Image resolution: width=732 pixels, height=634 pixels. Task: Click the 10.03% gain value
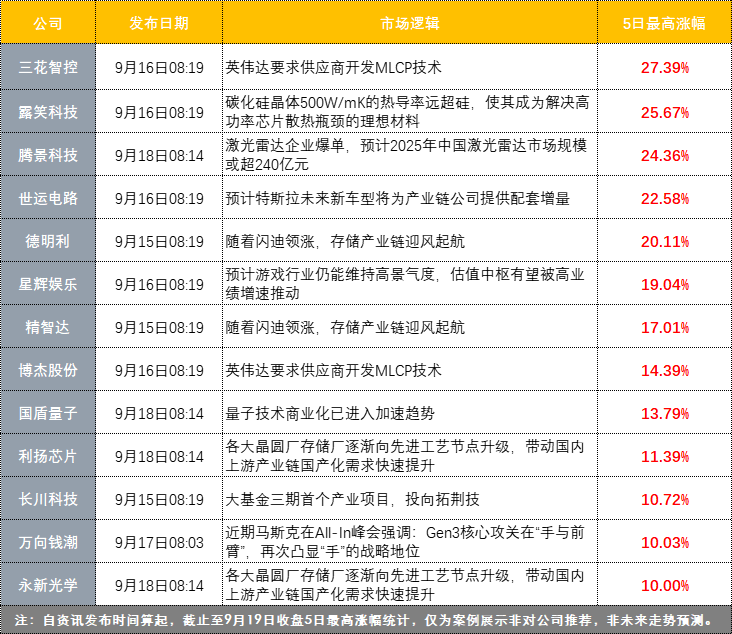[665, 542]
